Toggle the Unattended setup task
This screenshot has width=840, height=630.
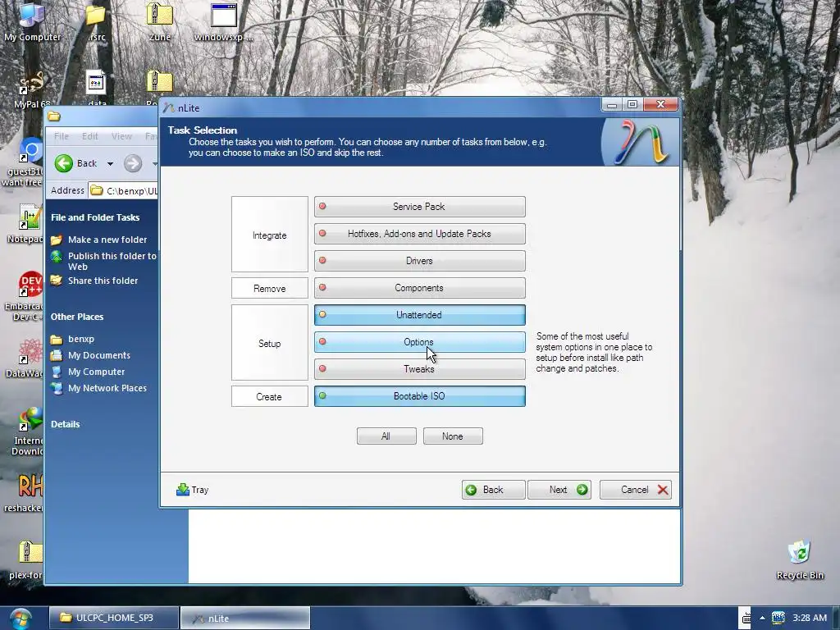pyautogui.click(x=419, y=315)
